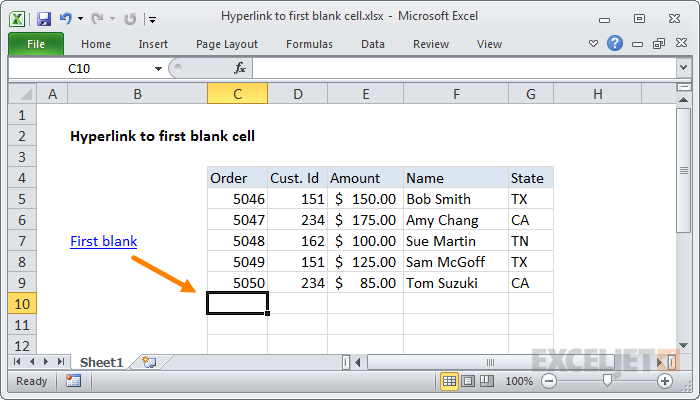
Task: Select the Order header cell
Action: pyautogui.click(x=238, y=178)
